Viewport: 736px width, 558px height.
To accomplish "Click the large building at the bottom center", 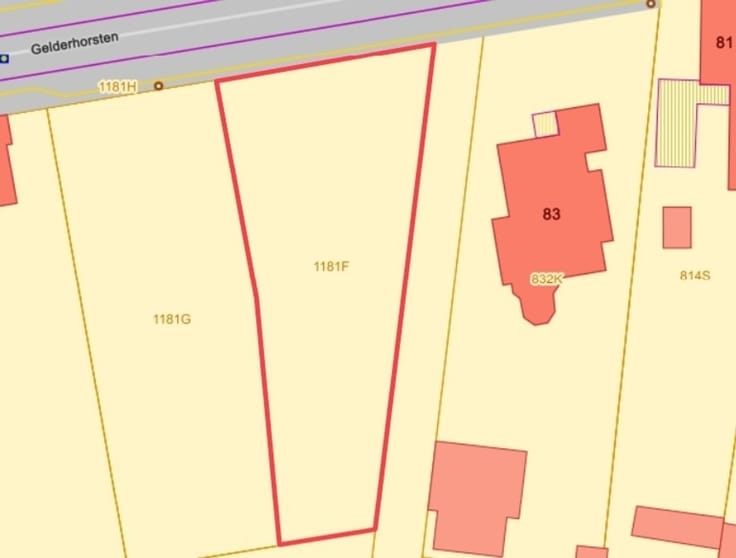I will point(478,498).
